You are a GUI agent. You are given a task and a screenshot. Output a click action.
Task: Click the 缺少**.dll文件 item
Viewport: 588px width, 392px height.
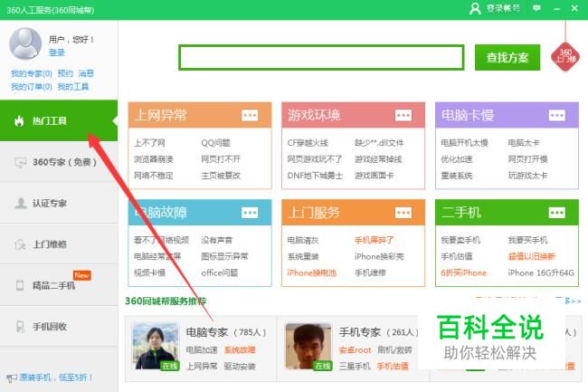coord(379,143)
